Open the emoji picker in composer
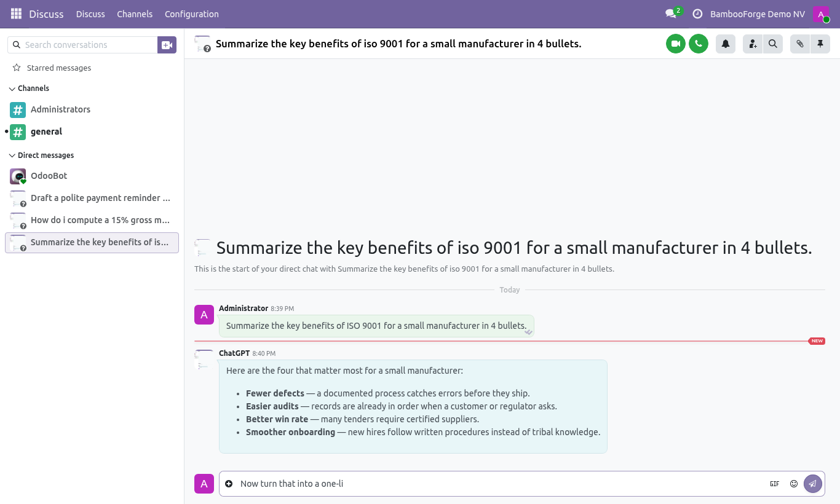This screenshot has width=840, height=504. coord(793,484)
